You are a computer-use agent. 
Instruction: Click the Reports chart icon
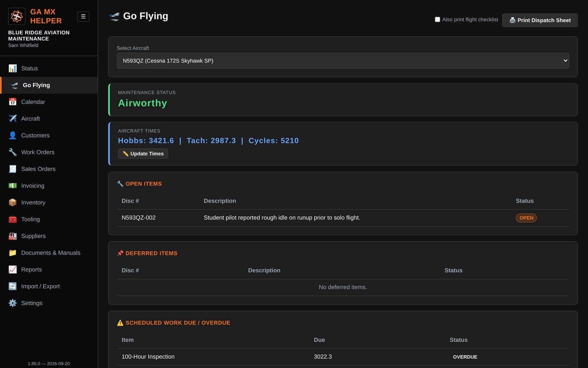(x=12, y=269)
